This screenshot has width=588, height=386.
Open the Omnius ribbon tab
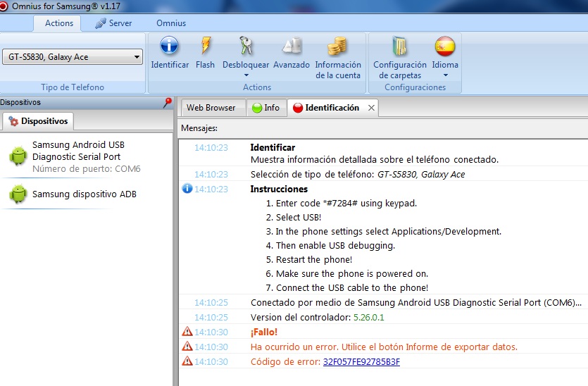pyautogui.click(x=171, y=23)
